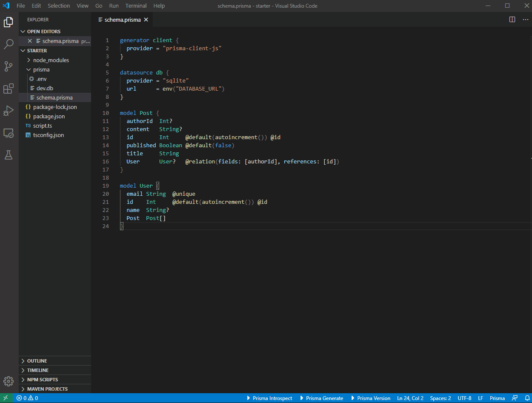This screenshot has width=532, height=403.
Task: Open the View menu
Action: coord(83,6)
